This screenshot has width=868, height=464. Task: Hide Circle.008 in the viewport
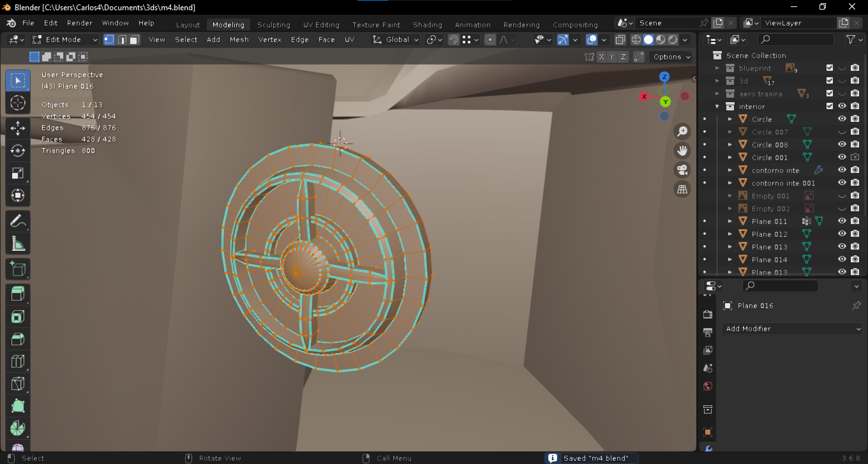tap(842, 145)
